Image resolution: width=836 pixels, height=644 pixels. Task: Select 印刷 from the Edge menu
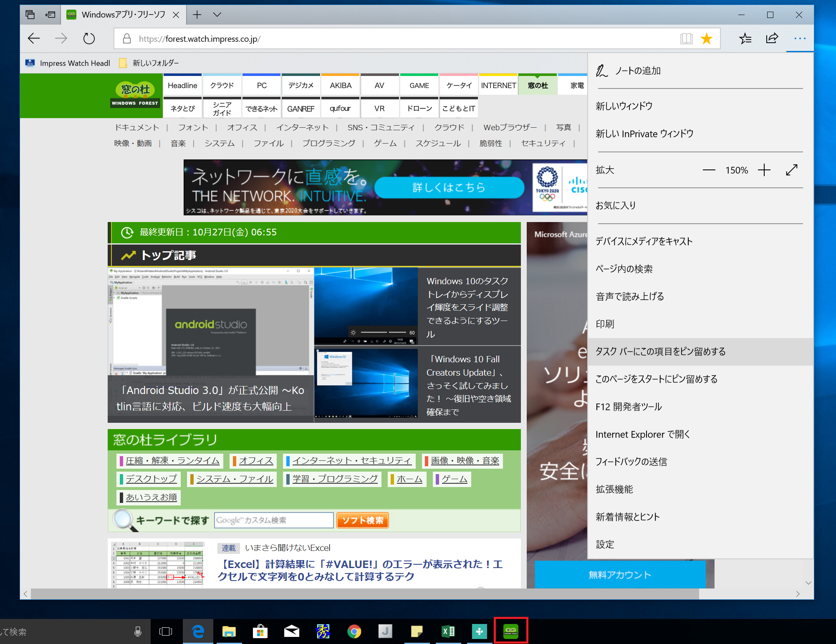tap(605, 324)
